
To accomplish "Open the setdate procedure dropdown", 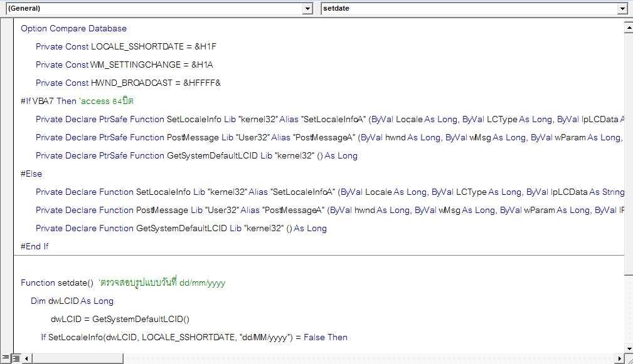I will [622, 9].
